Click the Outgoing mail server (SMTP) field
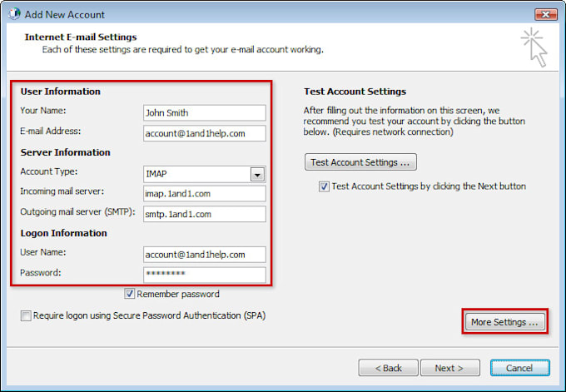The height and width of the screenshot is (392, 566). (x=204, y=214)
